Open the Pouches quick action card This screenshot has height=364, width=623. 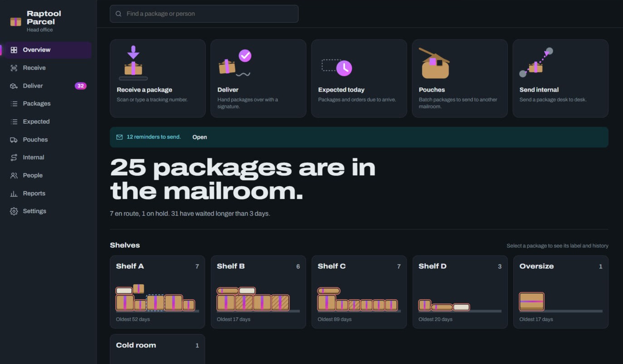pyautogui.click(x=460, y=78)
